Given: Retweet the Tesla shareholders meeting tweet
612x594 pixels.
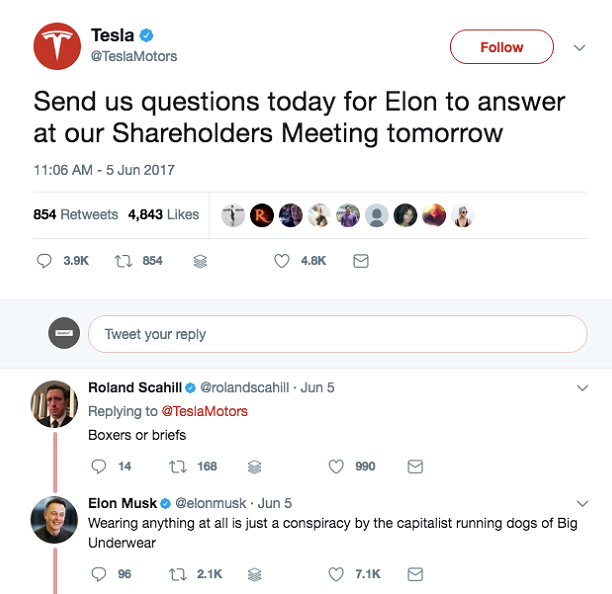Looking at the screenshot, I should pyautogui.click(x=126, y=260).
